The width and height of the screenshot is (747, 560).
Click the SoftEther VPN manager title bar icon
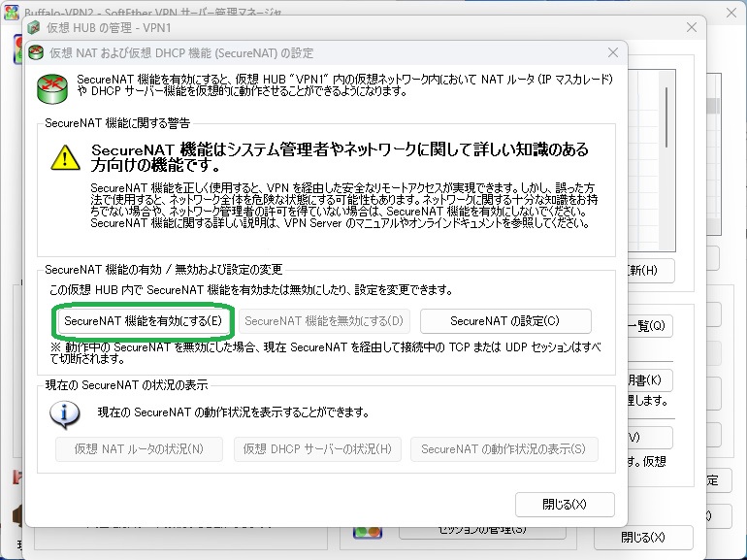coord(12,12)
